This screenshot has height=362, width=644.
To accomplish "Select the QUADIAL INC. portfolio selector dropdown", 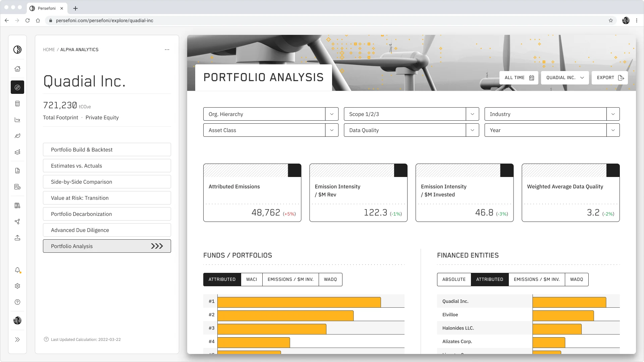I will pos(565,77).
